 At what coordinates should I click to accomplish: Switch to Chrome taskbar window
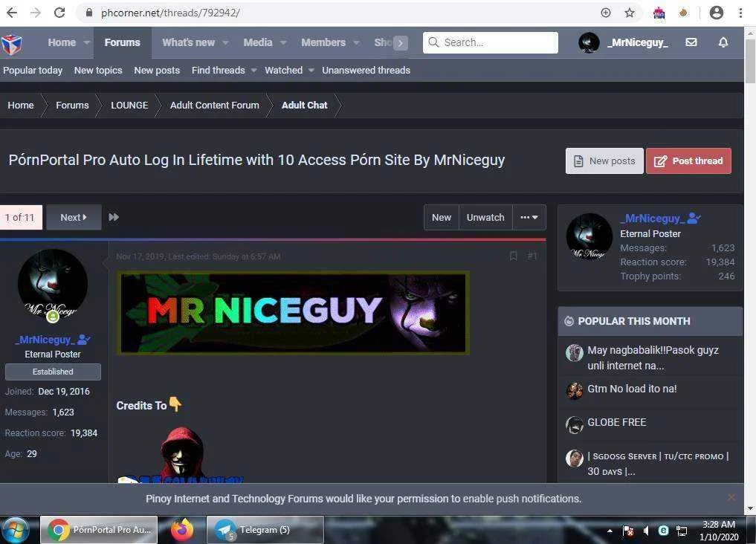pyautogui.click(x=99, y=530)
